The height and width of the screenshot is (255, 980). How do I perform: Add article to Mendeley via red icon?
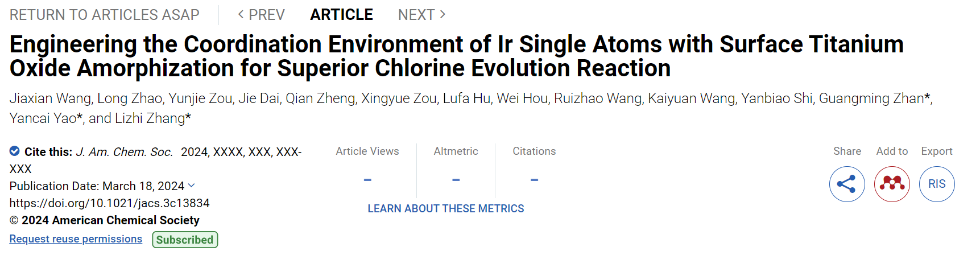click(x=892, y=184)
